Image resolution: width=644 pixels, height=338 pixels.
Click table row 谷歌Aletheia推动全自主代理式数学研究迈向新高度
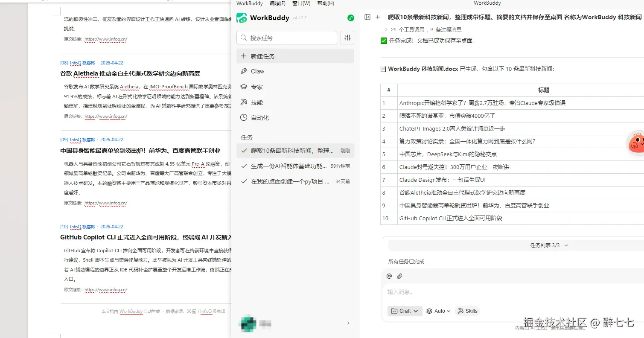point(512,192)
